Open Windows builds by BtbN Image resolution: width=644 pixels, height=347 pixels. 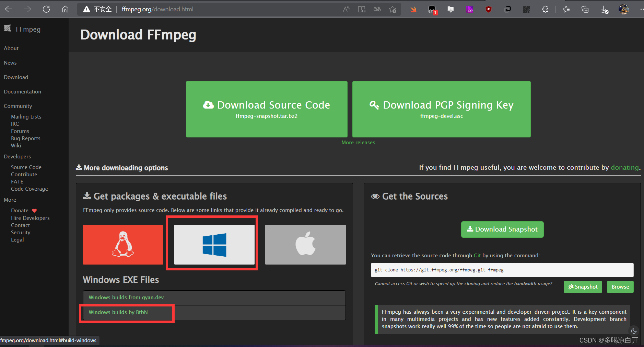tap(118, 312)
